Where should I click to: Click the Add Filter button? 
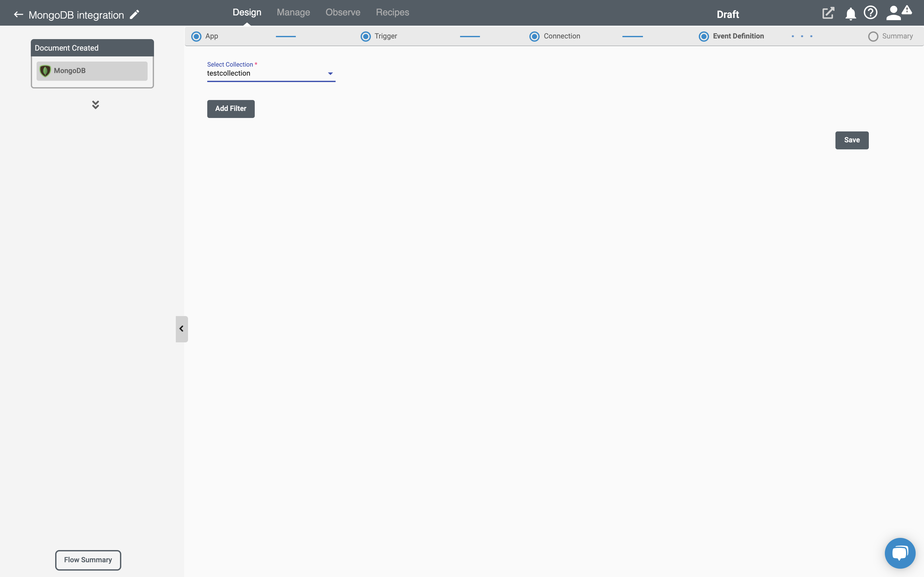[231, 108]
